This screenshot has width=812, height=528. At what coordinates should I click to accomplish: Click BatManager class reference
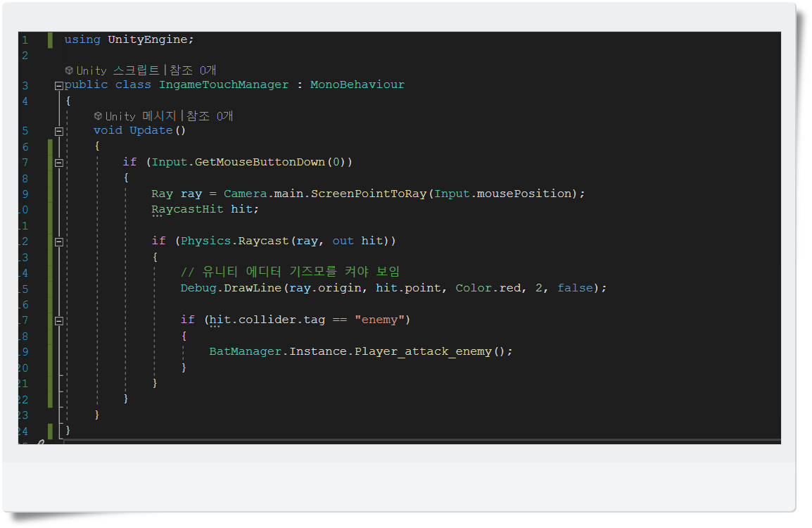246,351
